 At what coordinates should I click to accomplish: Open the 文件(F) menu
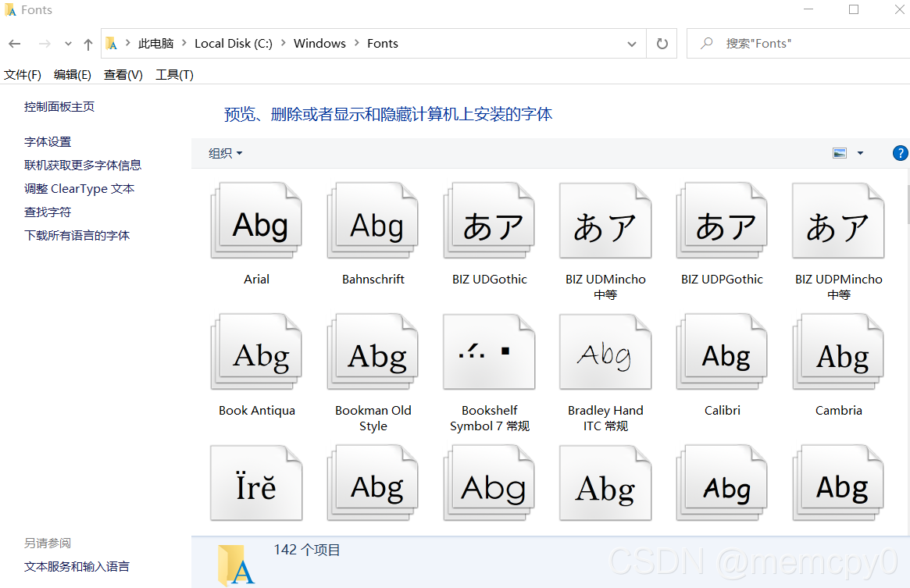pyautogui.click(x=23, y=75)
